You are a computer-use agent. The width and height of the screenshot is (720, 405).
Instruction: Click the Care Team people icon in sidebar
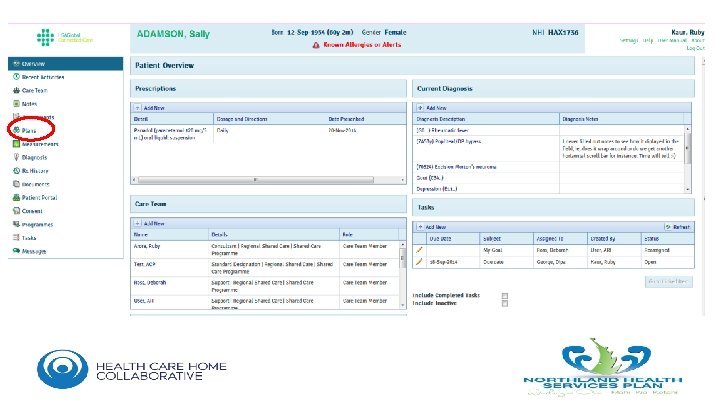(x=17, y=90)
